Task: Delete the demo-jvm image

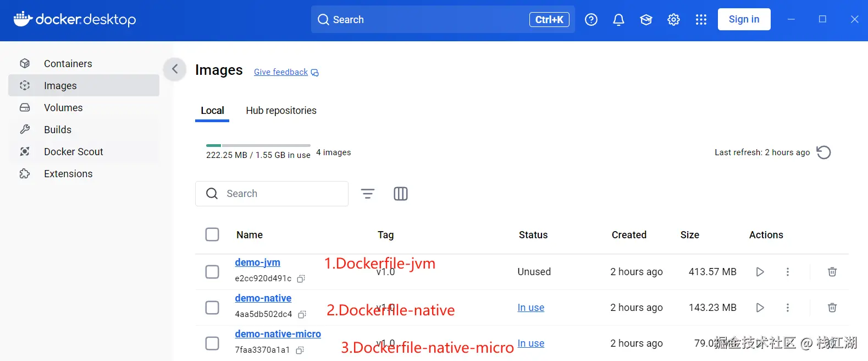Action: click(832, 272)
